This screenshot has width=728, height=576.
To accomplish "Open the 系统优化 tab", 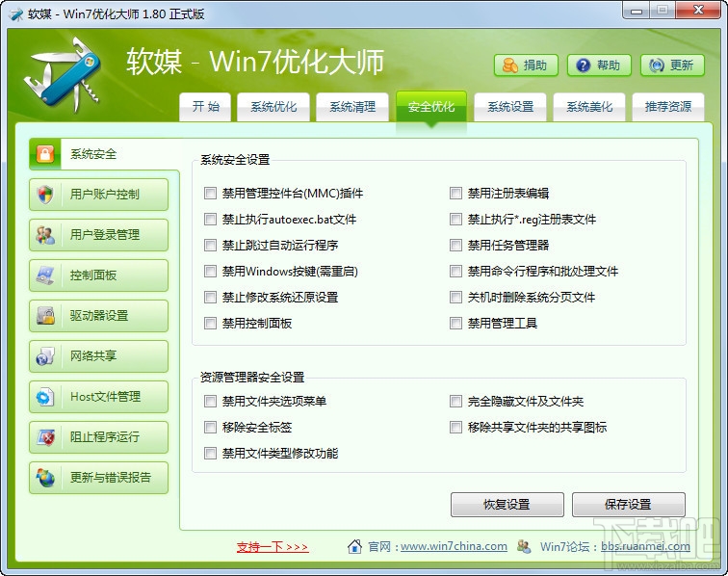I will click(273, 107).
